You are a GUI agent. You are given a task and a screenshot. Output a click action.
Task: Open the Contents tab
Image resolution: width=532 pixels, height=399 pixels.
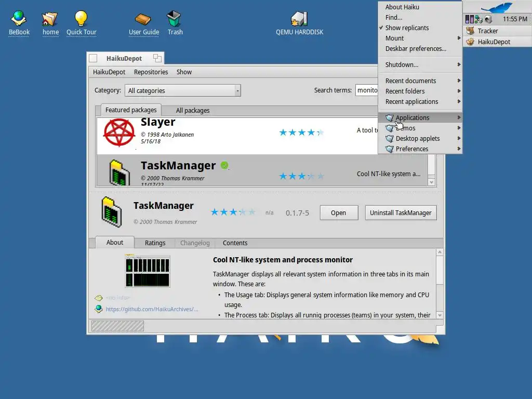pos(235,243)
